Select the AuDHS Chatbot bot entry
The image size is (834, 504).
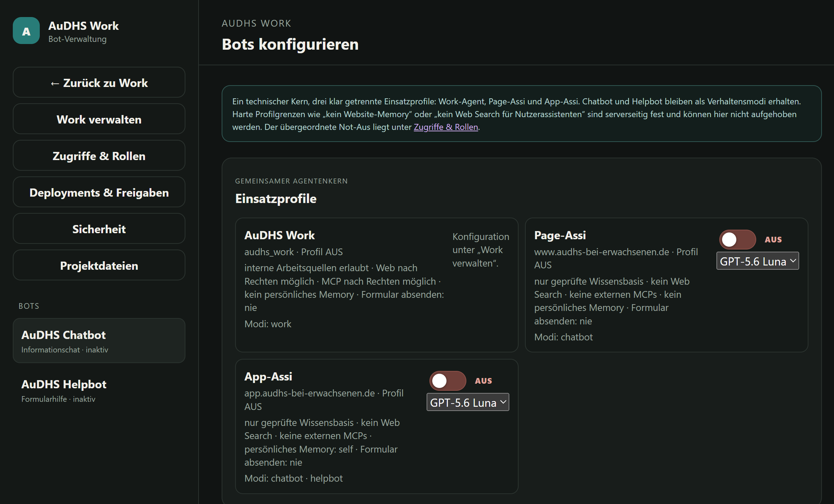[x=99, y=341]
